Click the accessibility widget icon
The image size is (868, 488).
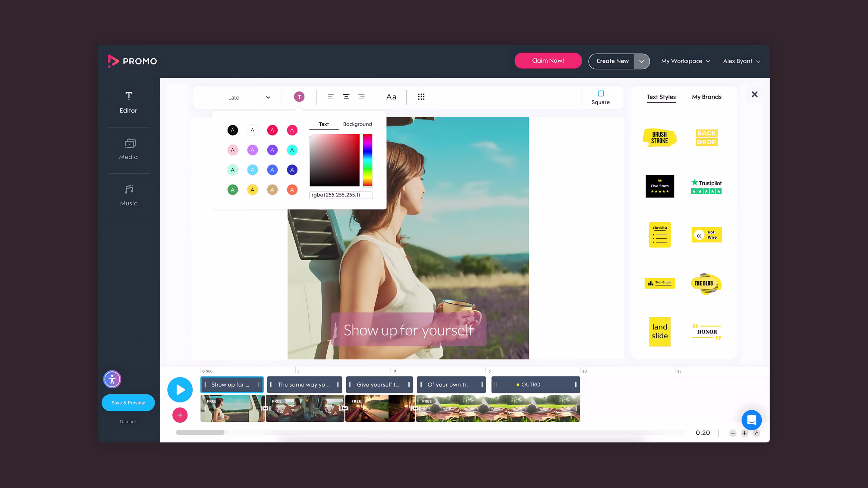(112, 379)
